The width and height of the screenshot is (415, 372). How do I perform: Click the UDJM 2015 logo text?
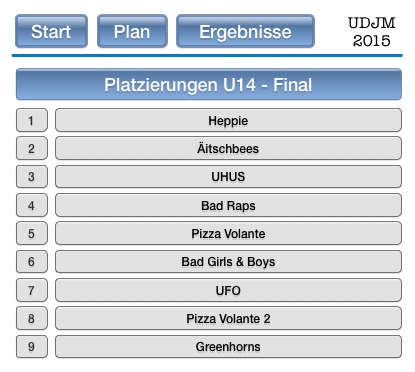(371, 32)
